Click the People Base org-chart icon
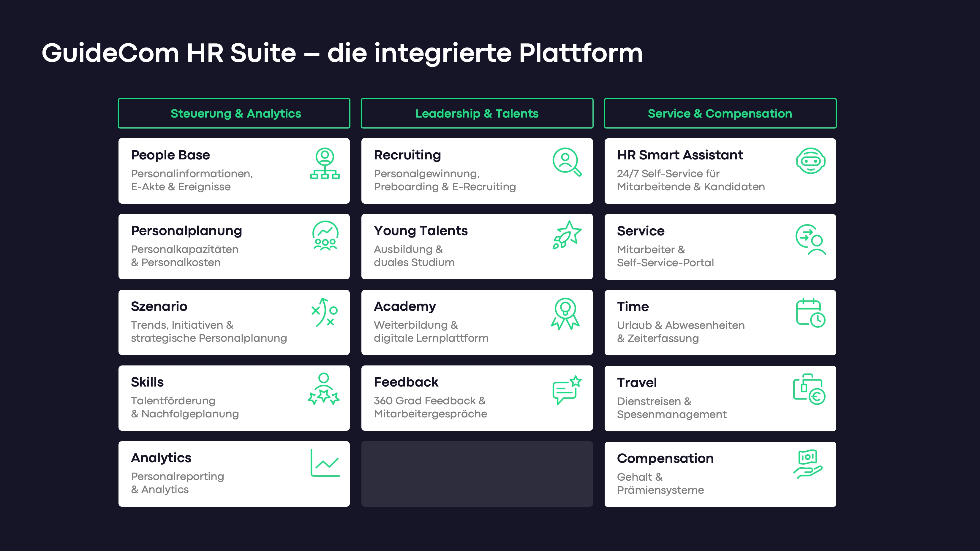 tap(325, 164)
